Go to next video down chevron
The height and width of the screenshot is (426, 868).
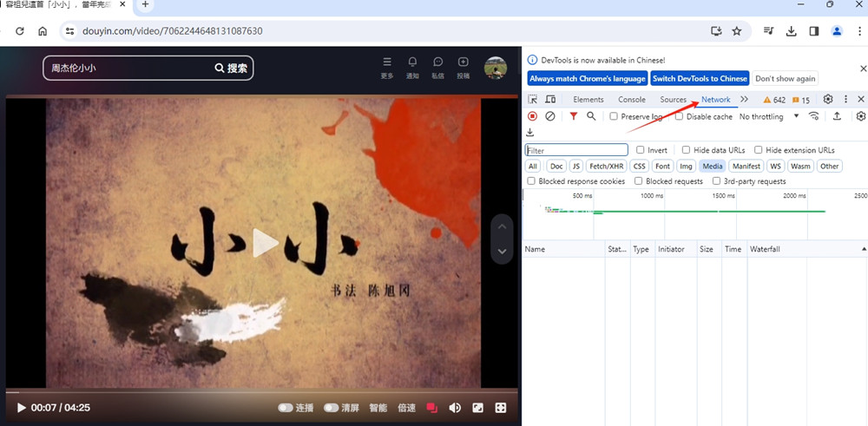pos(502,251)
